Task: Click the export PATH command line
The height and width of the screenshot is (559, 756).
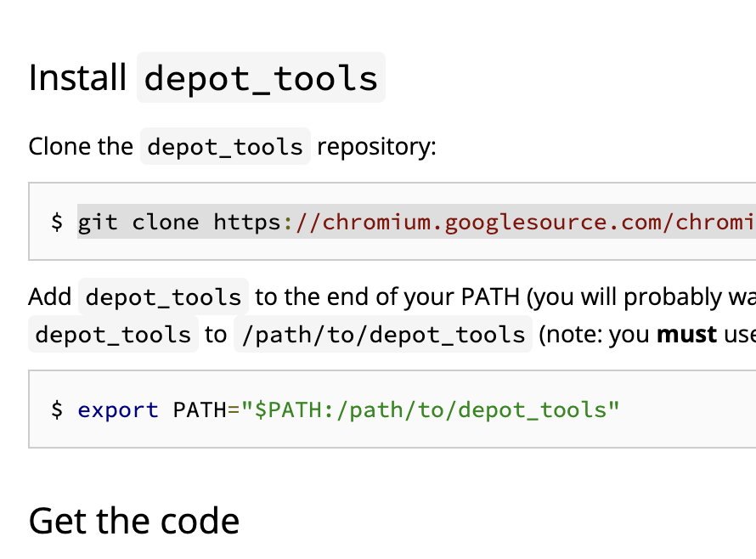Action: pos(335,410)
